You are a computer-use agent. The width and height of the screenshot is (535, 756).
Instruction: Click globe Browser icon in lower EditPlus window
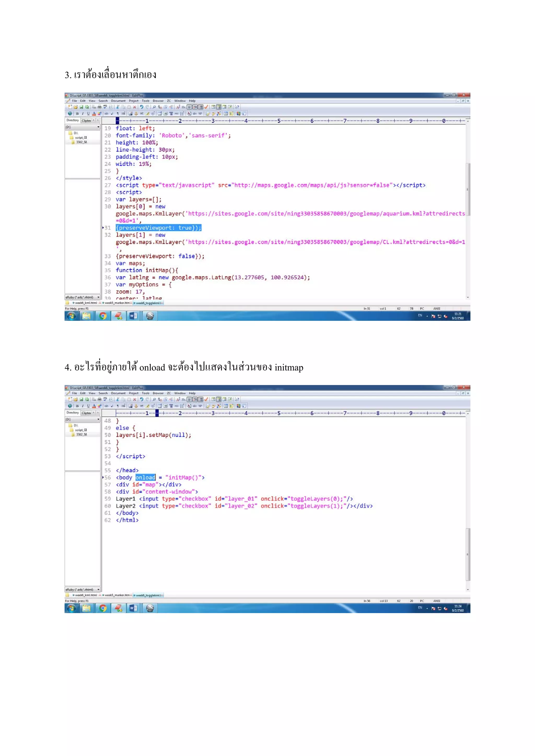70,406
